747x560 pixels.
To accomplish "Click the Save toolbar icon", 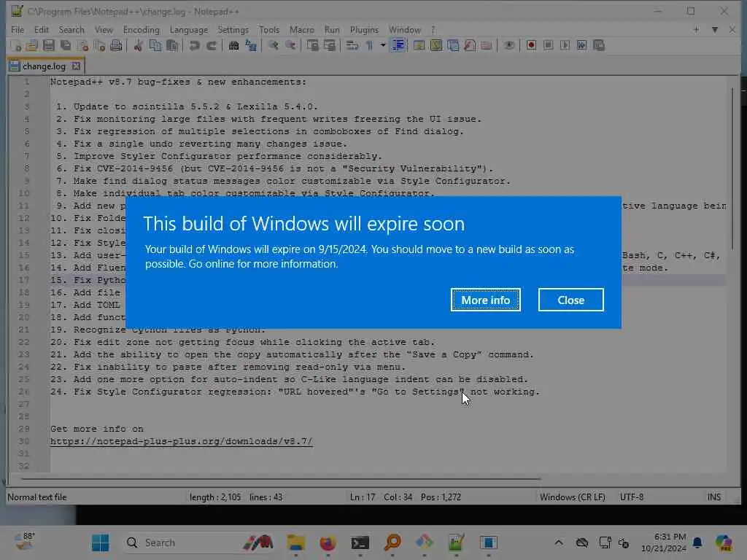I will (x=49, y=46).
